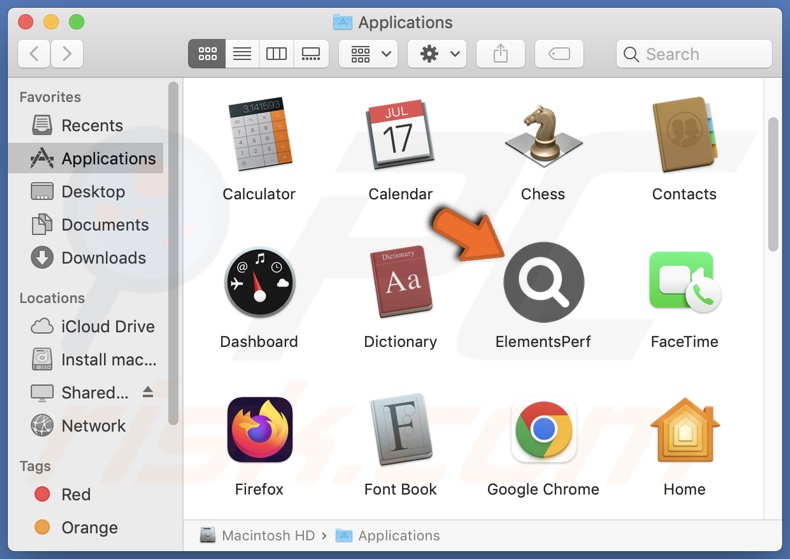This screenshot has width=790, height=559.
Task: Click the FaceTime name label
Action: tap(684, 341)
